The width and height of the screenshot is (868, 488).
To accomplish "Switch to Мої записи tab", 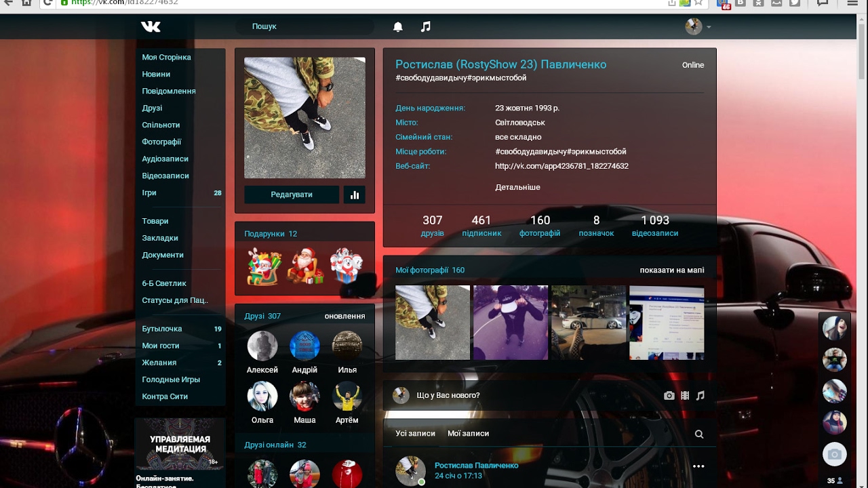I will (x=468, y=434).
